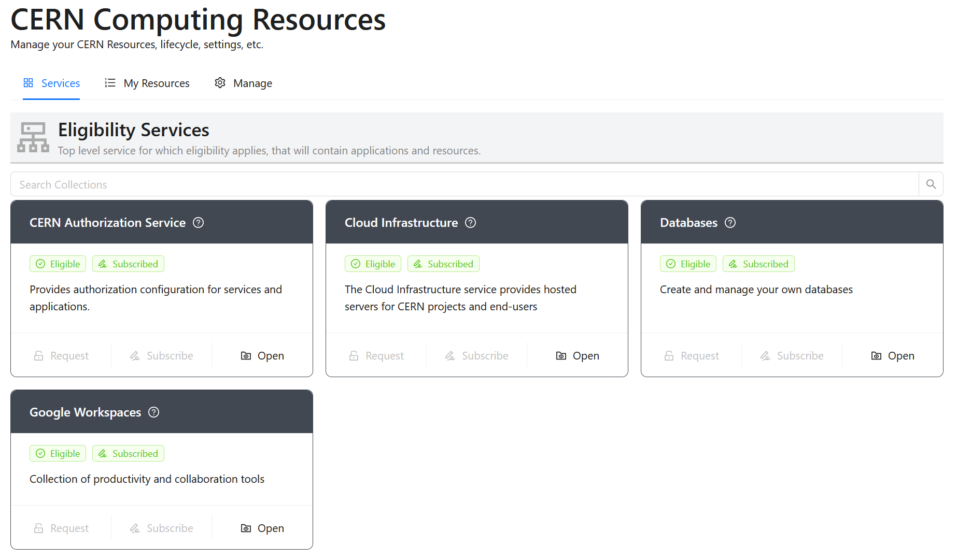Click the Eligibility Services hierarchy icon
This screenshot has height=560, width=957.
click(33, 137)
